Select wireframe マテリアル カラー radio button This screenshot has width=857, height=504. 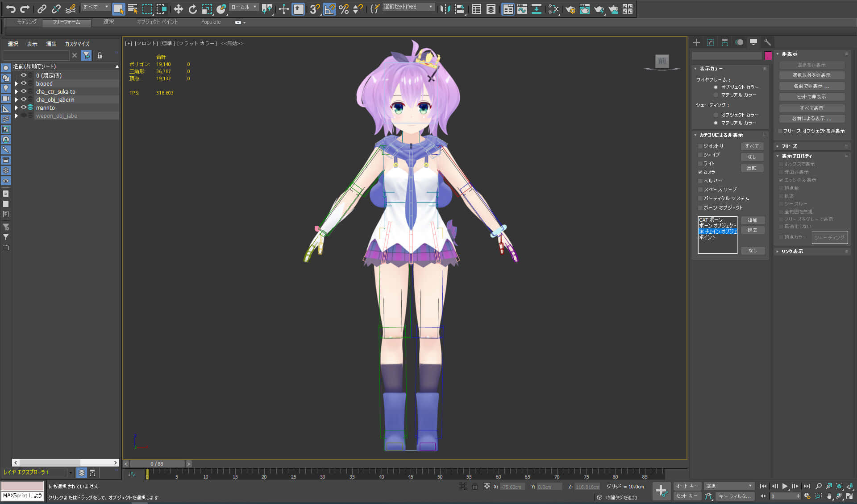[x=716, y=95]
